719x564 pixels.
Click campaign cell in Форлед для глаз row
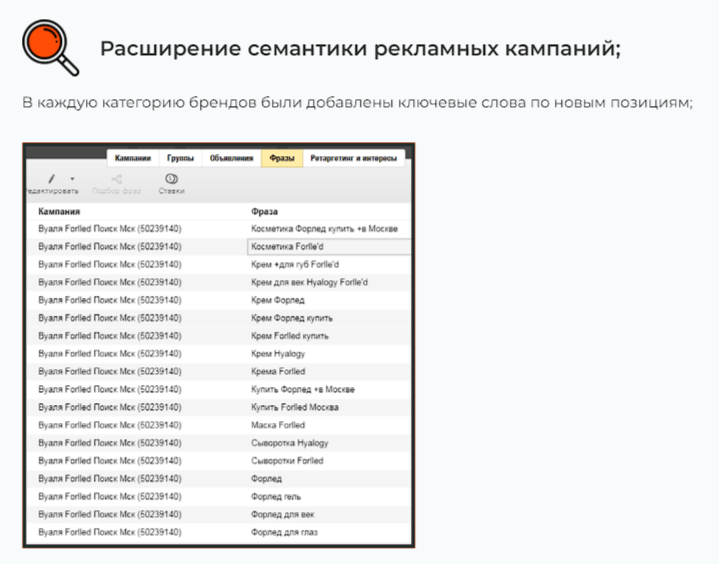[x=110, y=532]
